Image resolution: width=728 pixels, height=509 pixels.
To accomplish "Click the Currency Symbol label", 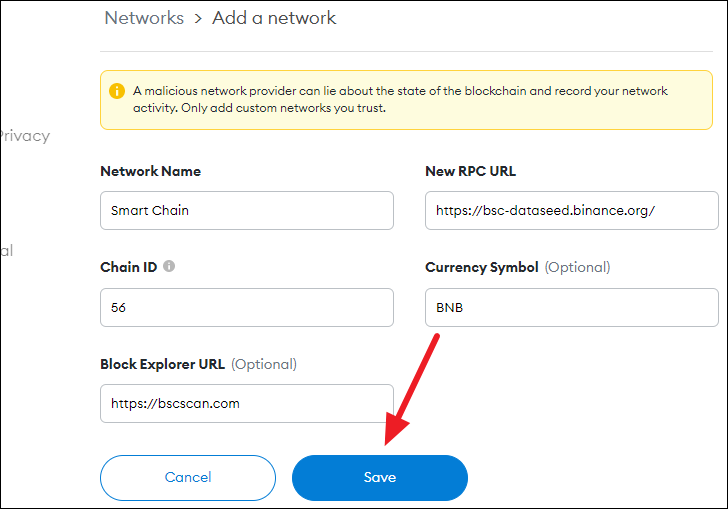I will (x=481, y=267).
